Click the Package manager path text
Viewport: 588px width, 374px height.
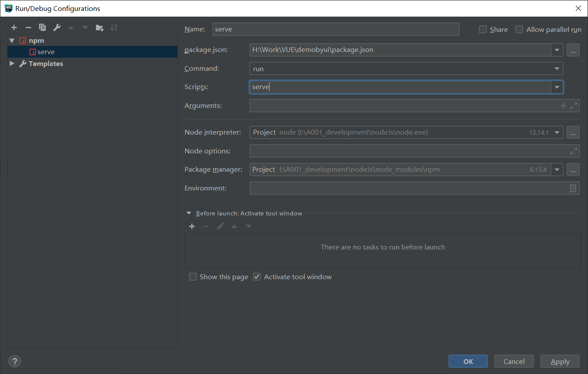pos(359,170)
